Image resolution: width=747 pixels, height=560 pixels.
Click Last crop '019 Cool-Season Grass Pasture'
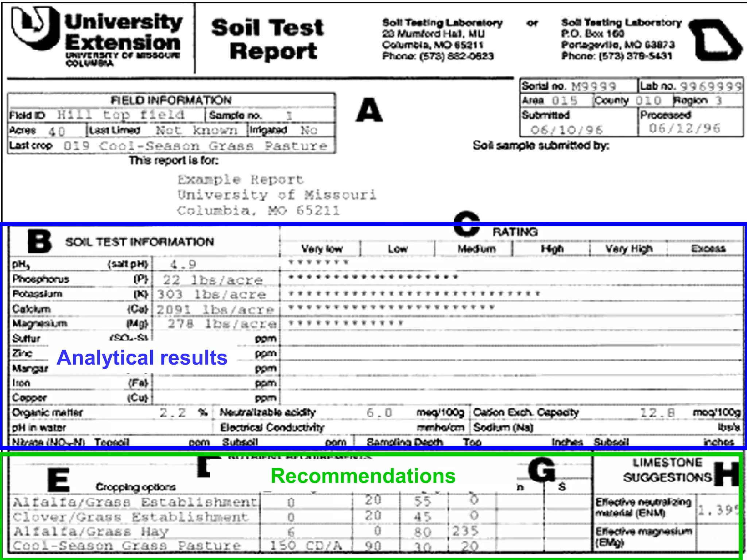195,146
